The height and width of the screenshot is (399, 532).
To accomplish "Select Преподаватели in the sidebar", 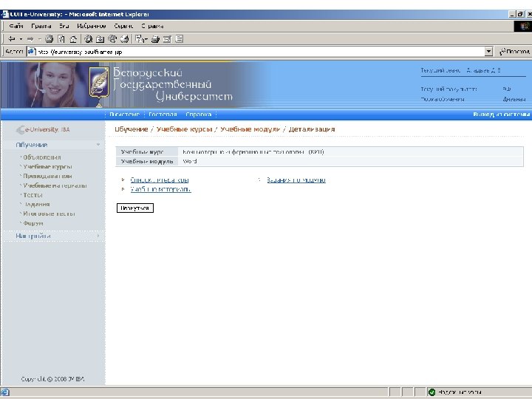I will pos(47,176).
